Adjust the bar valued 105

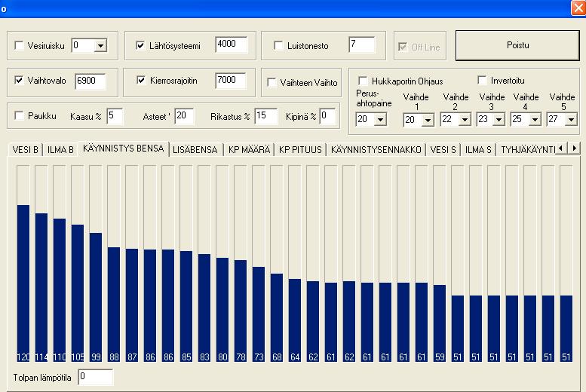pos(78,263)
